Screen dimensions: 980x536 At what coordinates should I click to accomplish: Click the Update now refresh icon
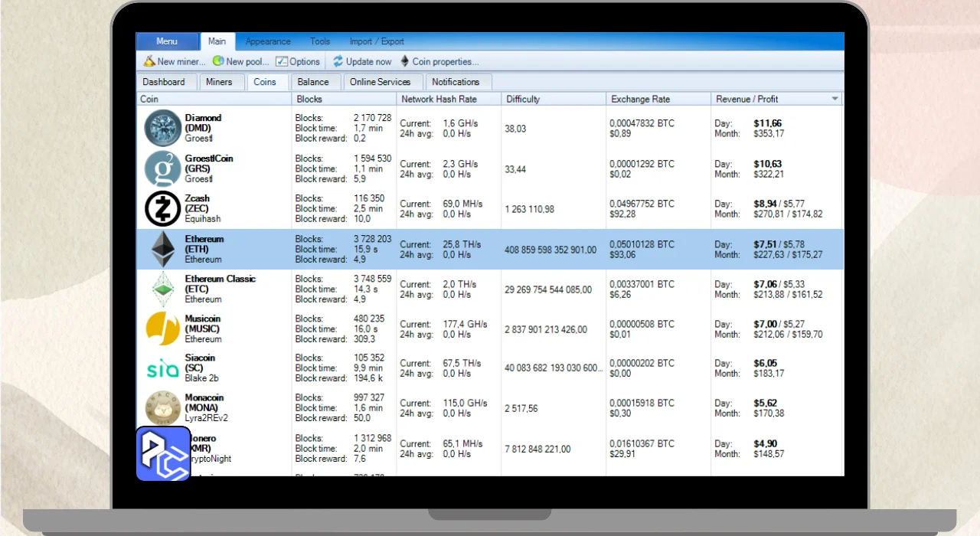tap(338, 61)
